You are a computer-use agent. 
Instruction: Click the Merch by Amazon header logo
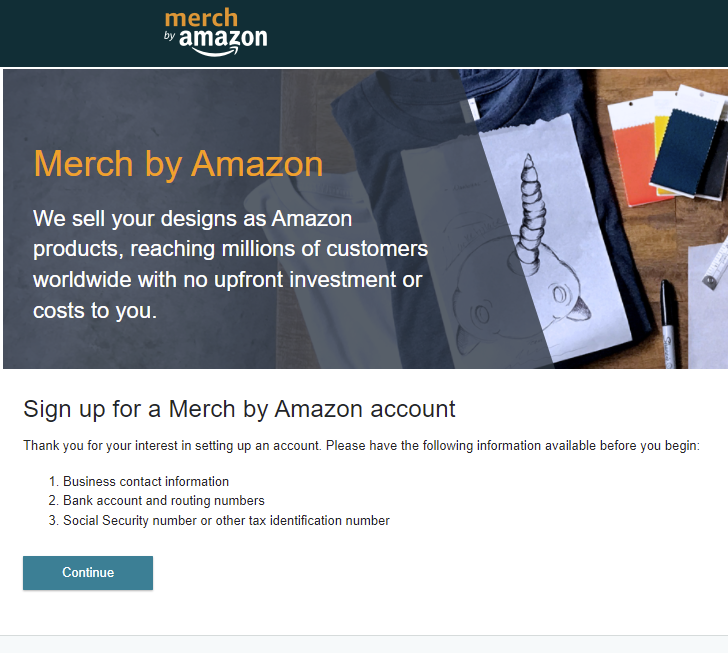[x=216, y=33]
